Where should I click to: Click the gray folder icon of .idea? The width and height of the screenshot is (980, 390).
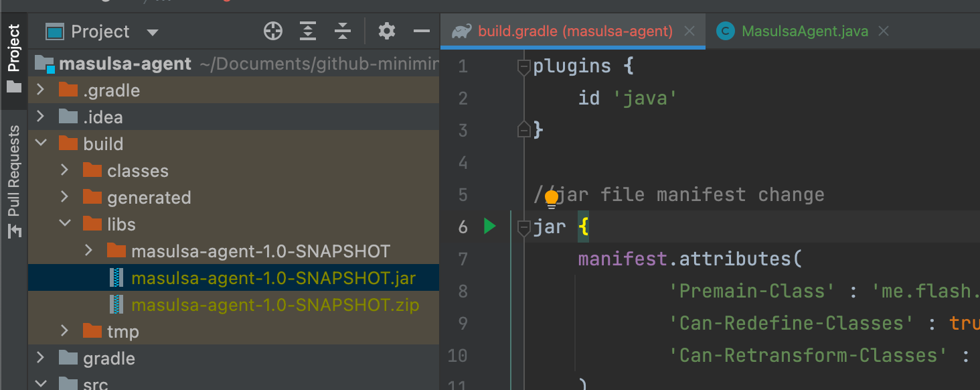(68, 117)
